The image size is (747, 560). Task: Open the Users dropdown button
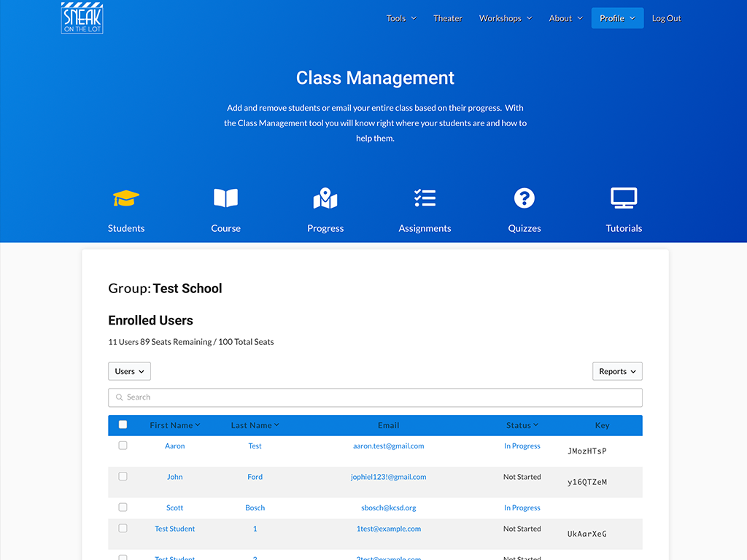click(130, 371)
